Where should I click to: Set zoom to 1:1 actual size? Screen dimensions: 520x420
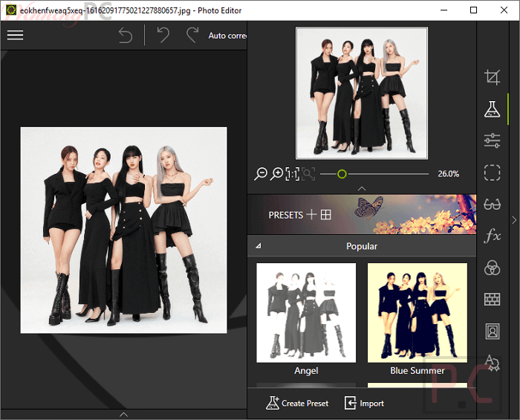point(293,174)
